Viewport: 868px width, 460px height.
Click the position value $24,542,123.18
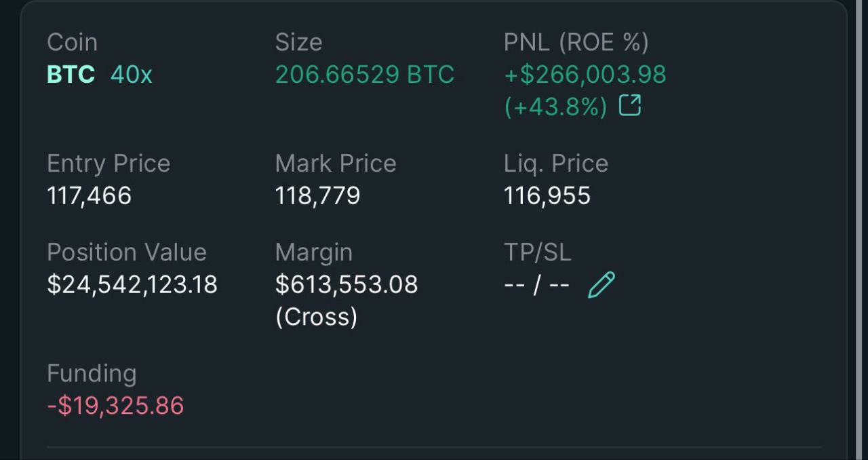click(x=132, y=284)
